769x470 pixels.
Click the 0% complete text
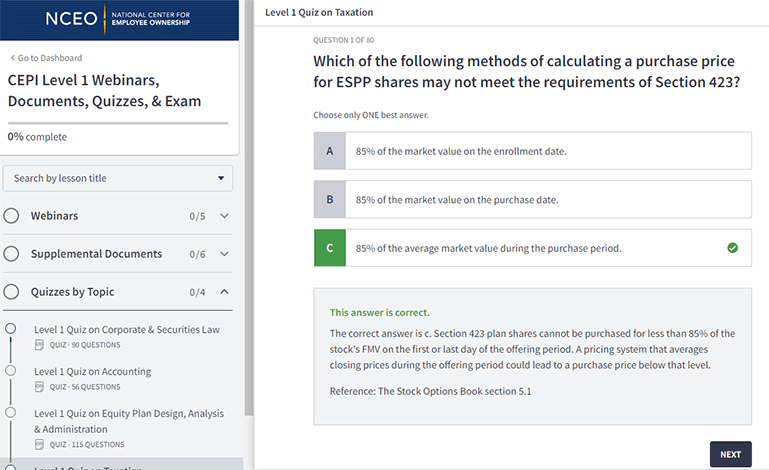37,137
